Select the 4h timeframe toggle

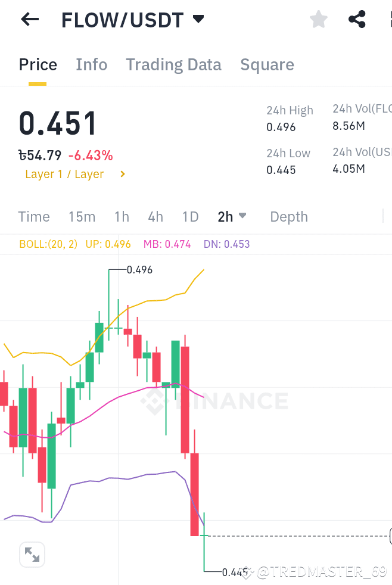[x=155, y=217]
